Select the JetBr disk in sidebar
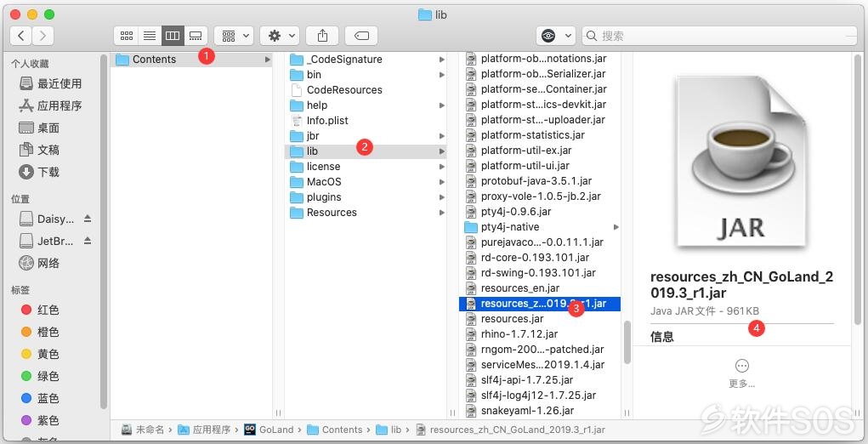868x444 pixels. [47, 242]
